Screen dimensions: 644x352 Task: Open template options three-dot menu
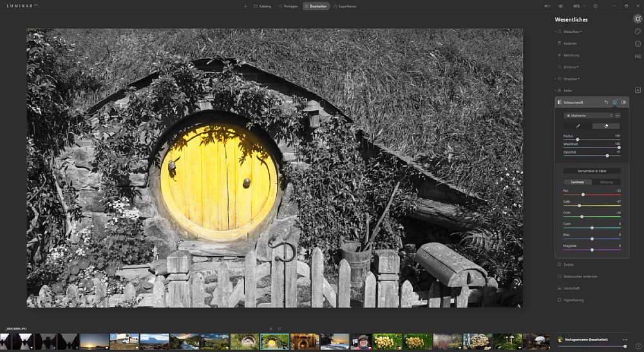pyautogui.click(x=625, y=340)
